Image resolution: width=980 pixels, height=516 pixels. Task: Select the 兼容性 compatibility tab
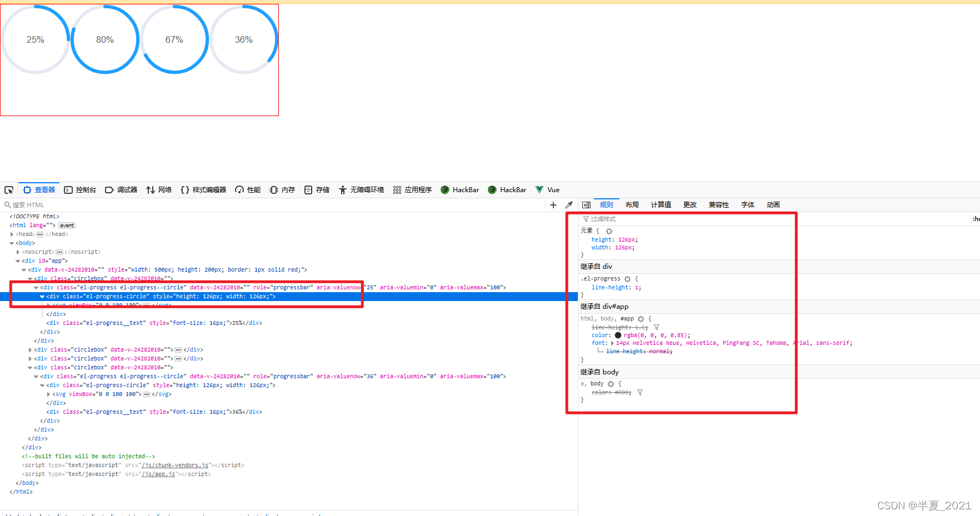click(719, 205)
